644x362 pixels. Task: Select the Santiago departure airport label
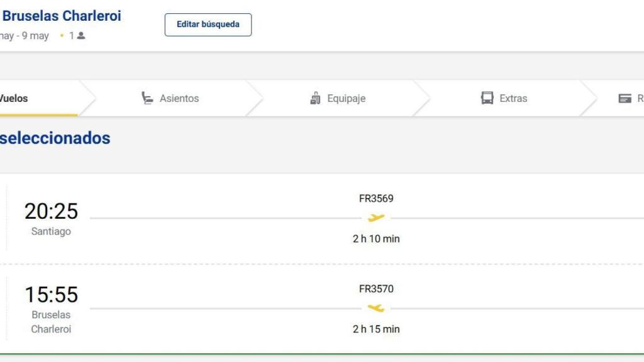tap(51, 231)
